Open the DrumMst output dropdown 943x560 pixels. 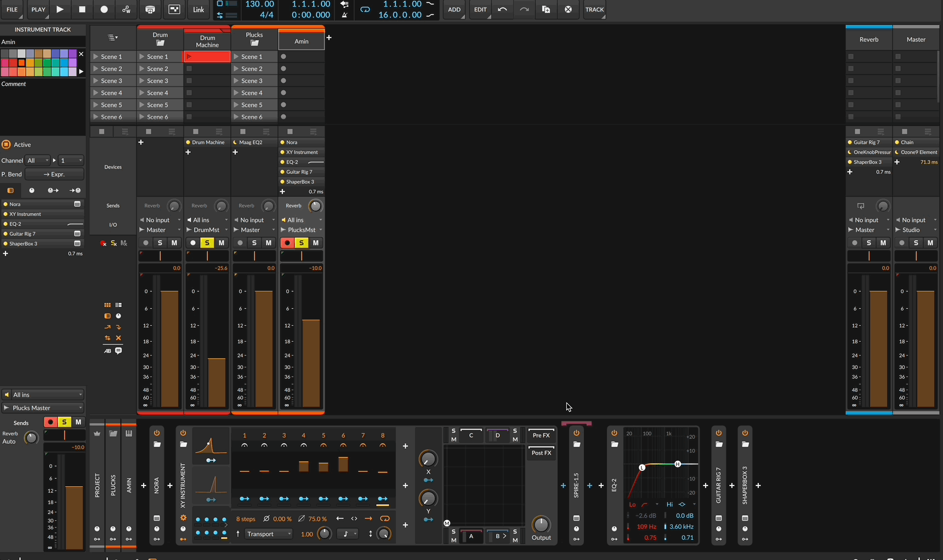click(207, 230)
